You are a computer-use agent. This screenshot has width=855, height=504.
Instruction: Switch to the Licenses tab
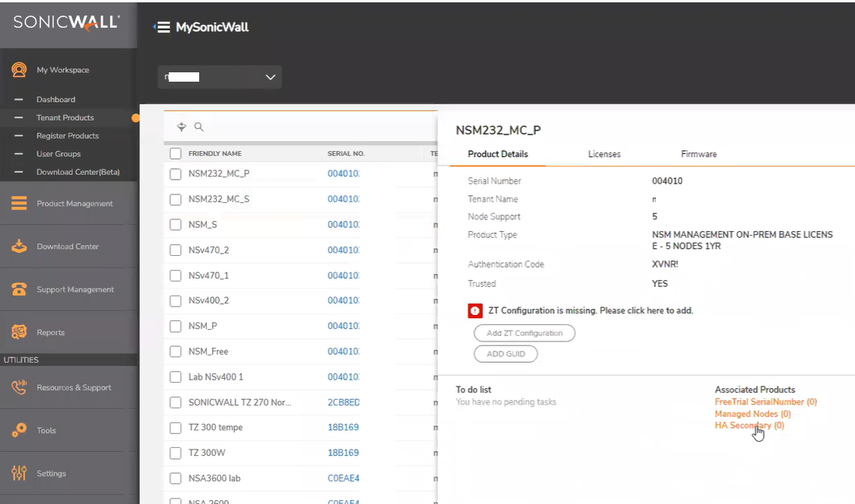coord(604,154)
